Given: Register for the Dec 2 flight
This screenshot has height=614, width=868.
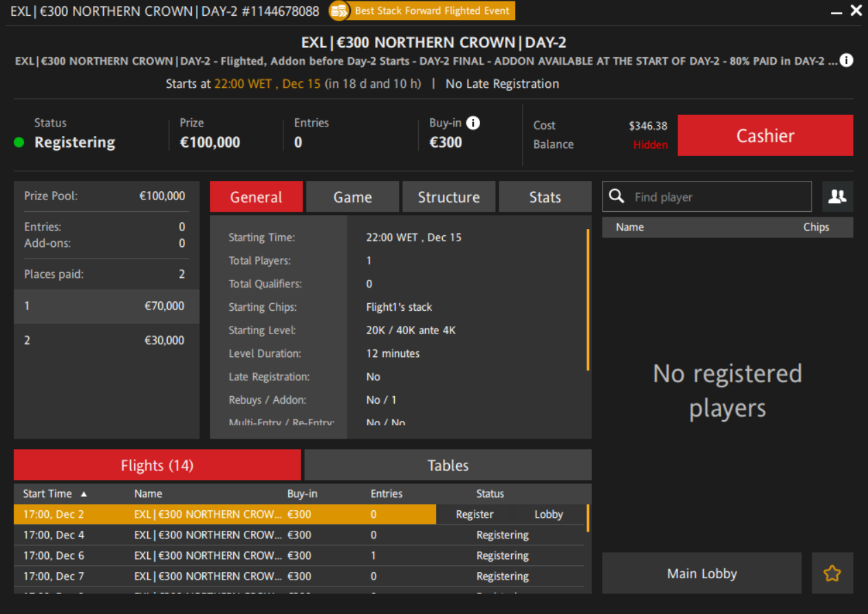Looking at the screenshot, I should tap(475, 514).
